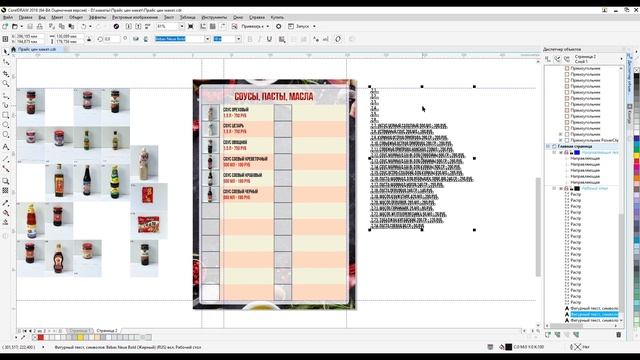This screenshot has height=360, width=640.
Task: Toggle Show Guidelines in toolbar
Action: (x=223, y=26)
